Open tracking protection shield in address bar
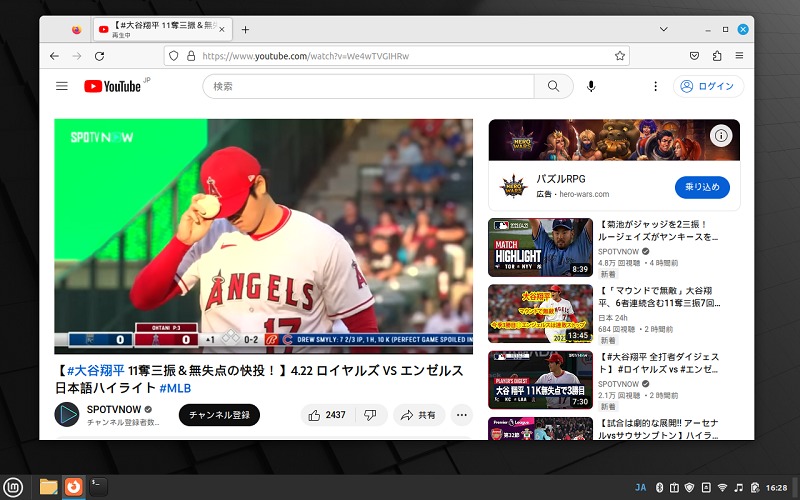This screenshot has width=800, height=500. coord(173,56)
